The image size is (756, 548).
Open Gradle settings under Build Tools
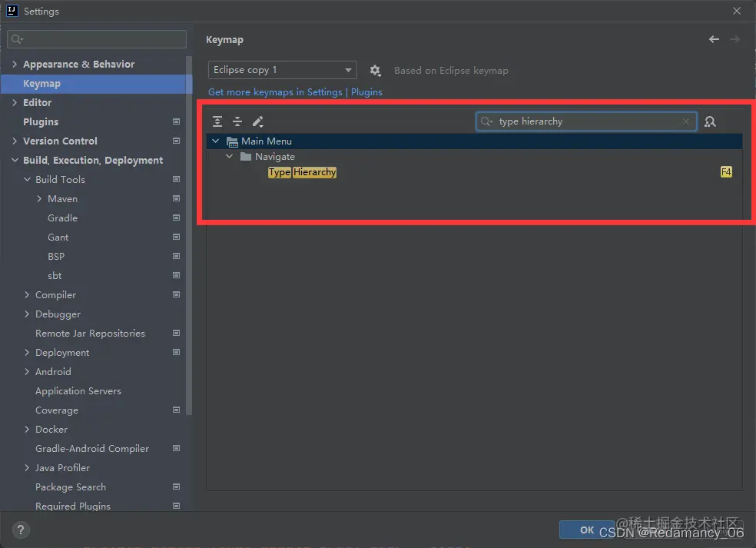point(62,218)
